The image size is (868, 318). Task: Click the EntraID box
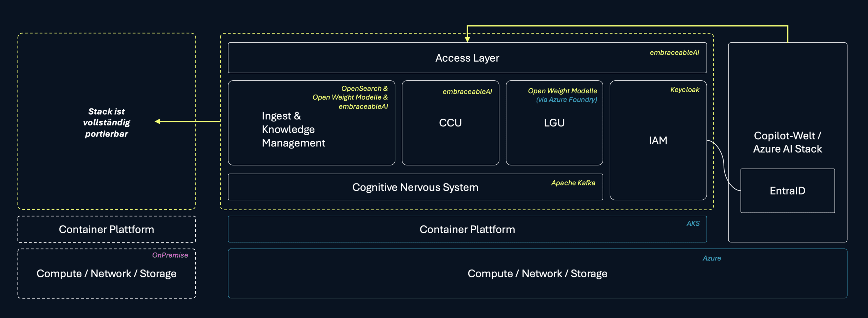(787, 191)
